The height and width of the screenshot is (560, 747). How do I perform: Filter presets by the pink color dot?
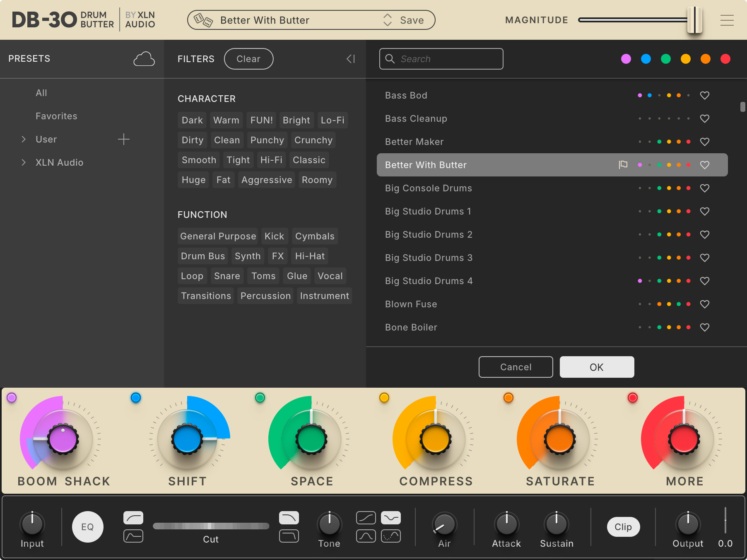[x=626, y=59]
